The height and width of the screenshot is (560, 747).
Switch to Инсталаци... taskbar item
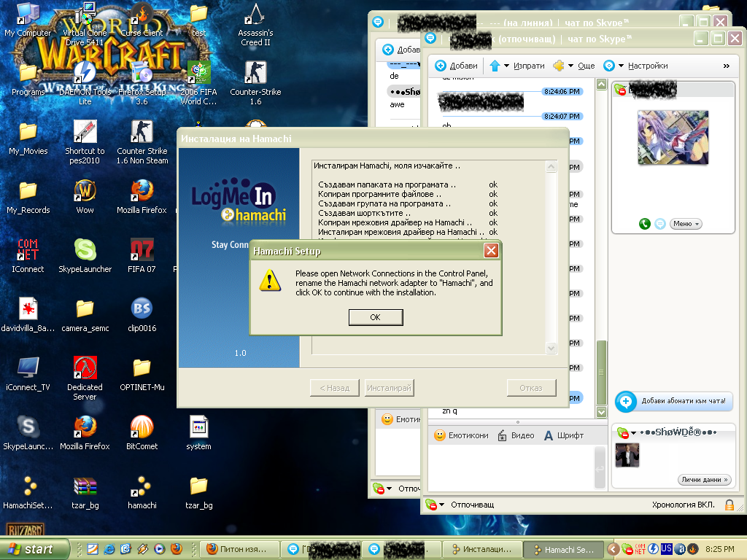coord(482,549)
